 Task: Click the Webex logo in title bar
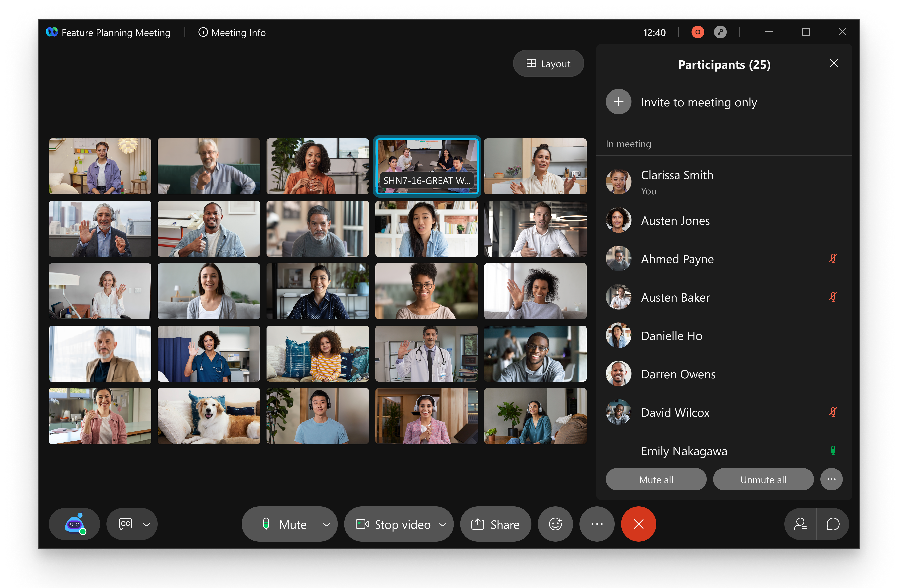click(52, 32)
